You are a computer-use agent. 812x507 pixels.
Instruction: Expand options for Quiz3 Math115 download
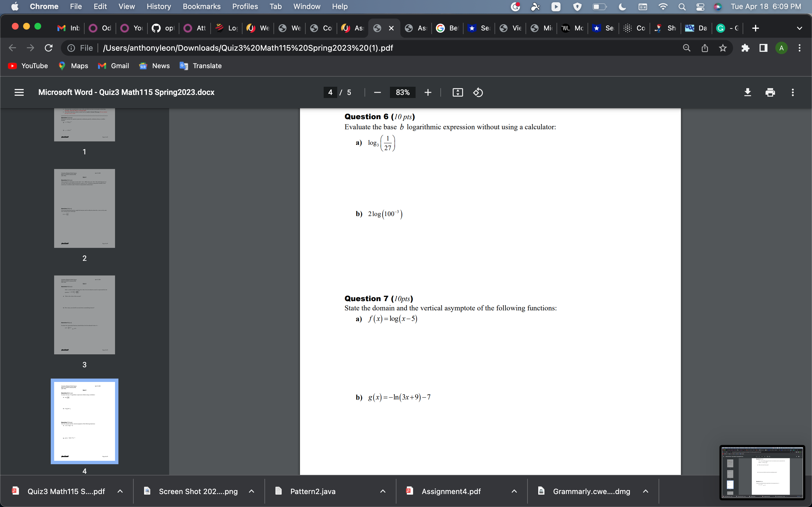click(120, 491)
